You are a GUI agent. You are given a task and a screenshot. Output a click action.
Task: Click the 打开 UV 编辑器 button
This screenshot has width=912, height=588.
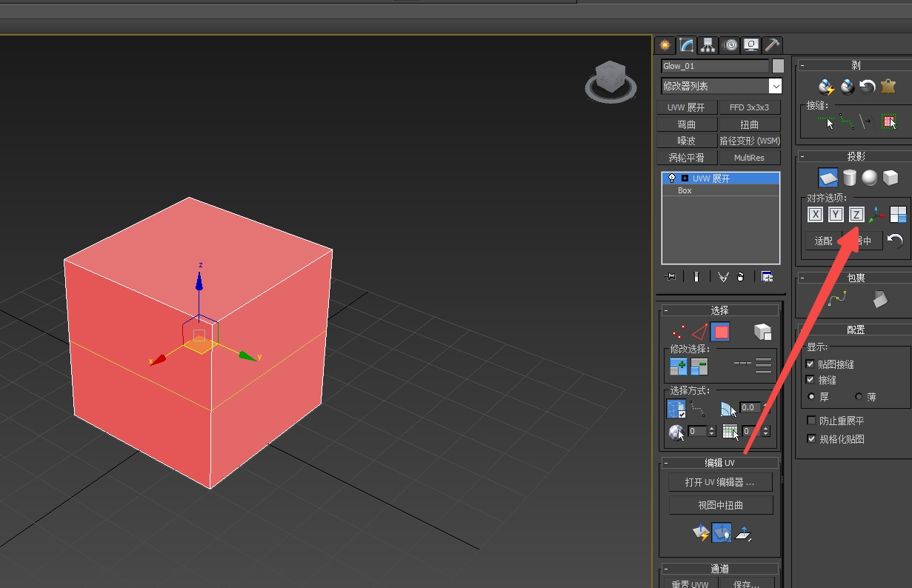click(x=720, y=482)
